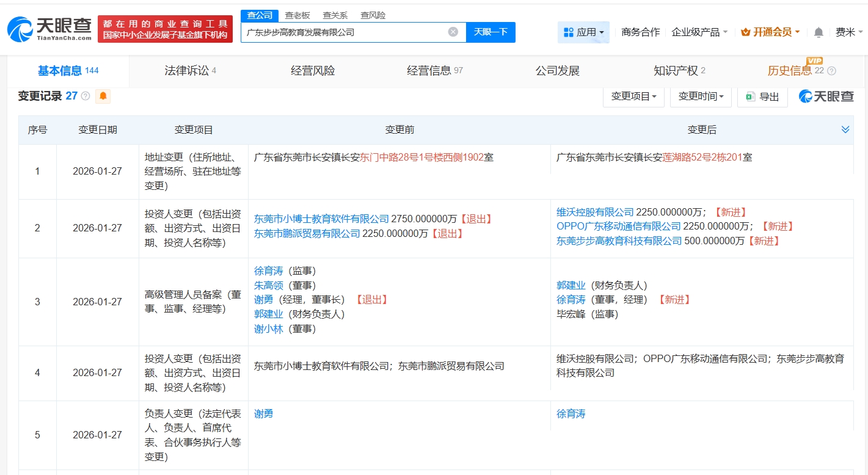The width and height of the screenshot is (868, 475).
Task: Open the 开通会员 dropdown
Action: (770, 32)
